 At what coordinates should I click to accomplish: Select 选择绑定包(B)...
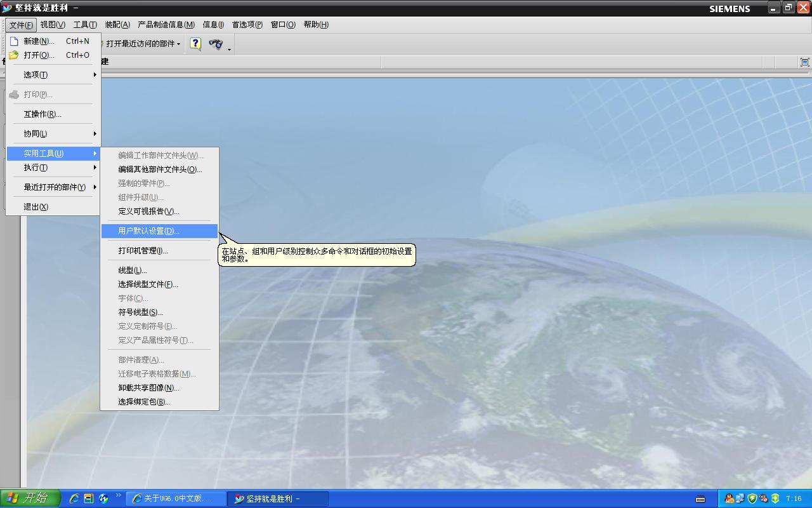159,401
